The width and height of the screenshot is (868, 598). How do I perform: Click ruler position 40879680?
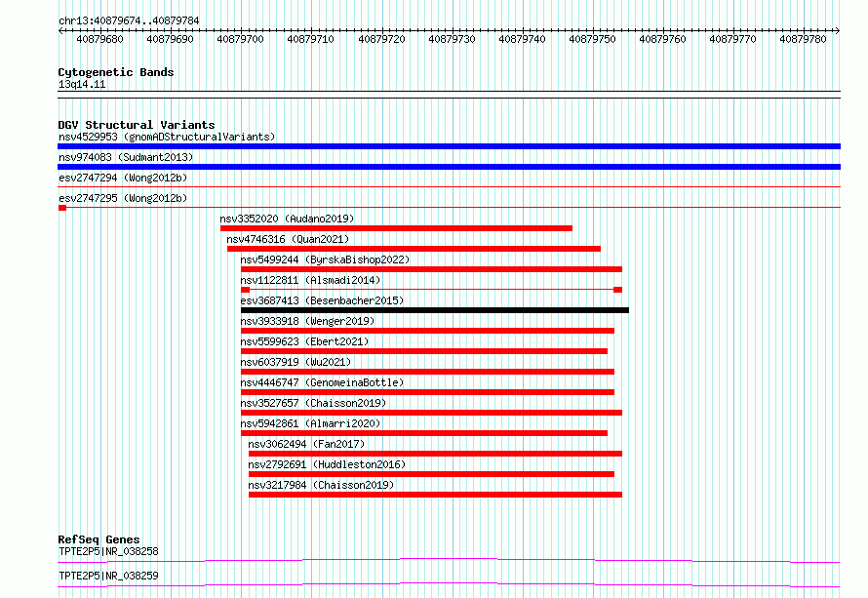click(99, 39)
